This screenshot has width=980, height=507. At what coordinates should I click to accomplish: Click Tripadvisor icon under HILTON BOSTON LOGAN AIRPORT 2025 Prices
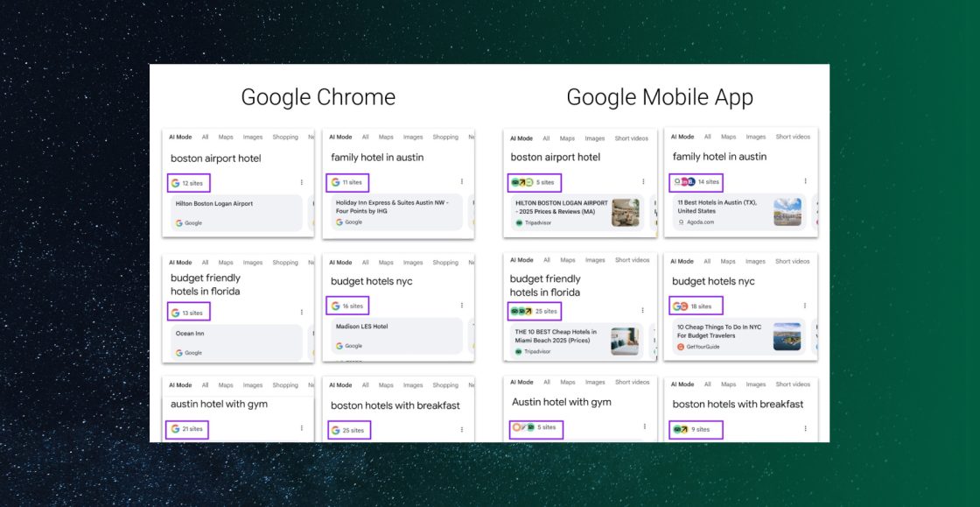(x=519, y=222)
